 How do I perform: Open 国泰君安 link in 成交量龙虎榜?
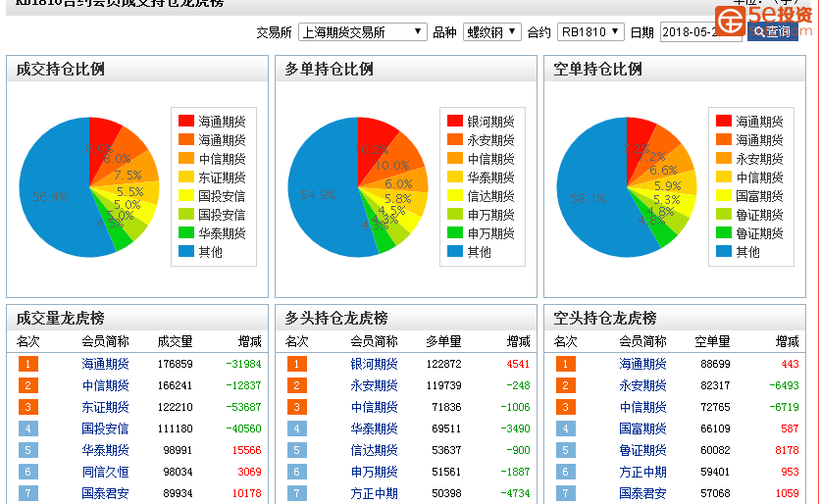105,493
